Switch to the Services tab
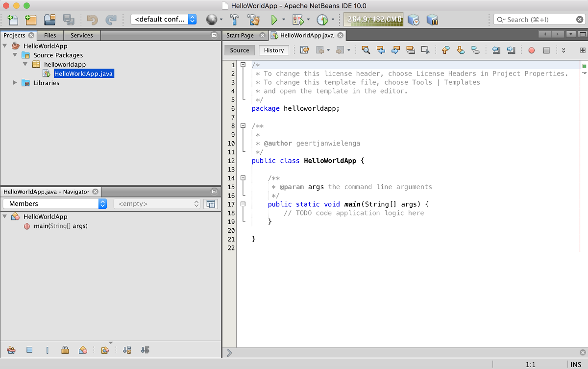 pyautogui.click(x=81, y=35)
